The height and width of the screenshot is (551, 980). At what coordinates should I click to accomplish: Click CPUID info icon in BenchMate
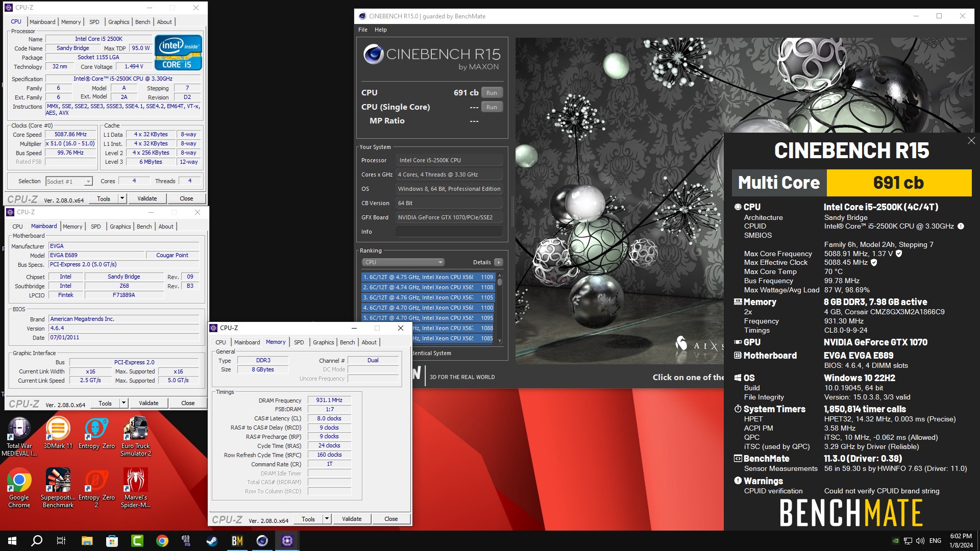click(x=961, y=226)
